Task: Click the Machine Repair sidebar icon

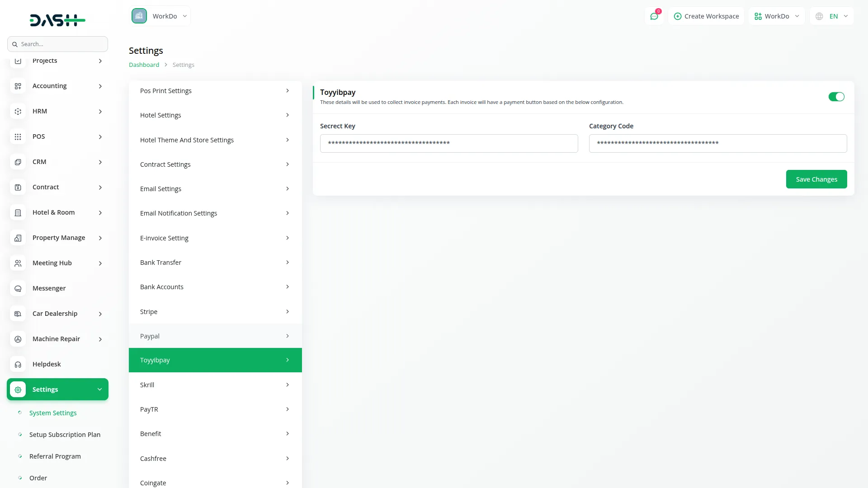Action: 18,339
